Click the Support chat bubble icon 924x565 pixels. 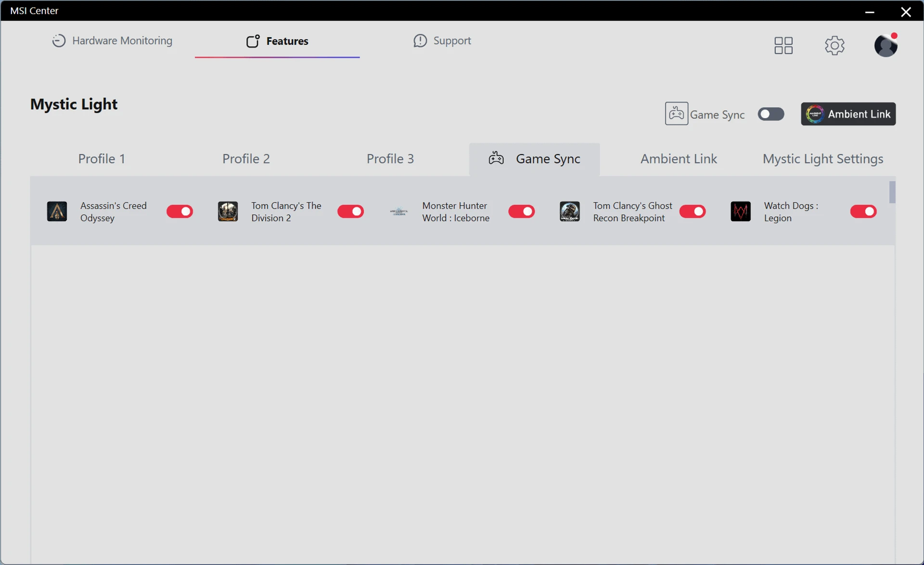pos(420,40)
